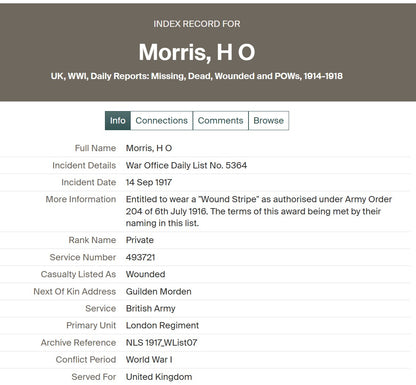Click the service number 493721

point(140,257)
